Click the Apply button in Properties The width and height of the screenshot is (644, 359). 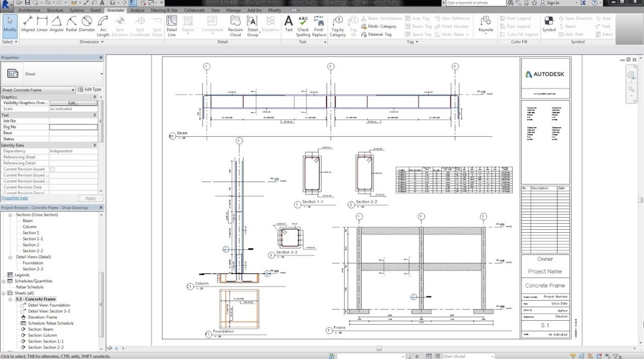pos(90,198)
